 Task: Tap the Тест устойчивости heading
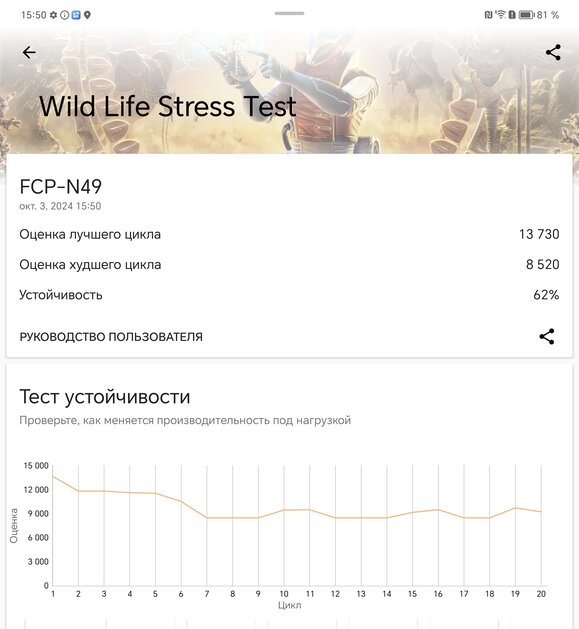click(105, 397)
